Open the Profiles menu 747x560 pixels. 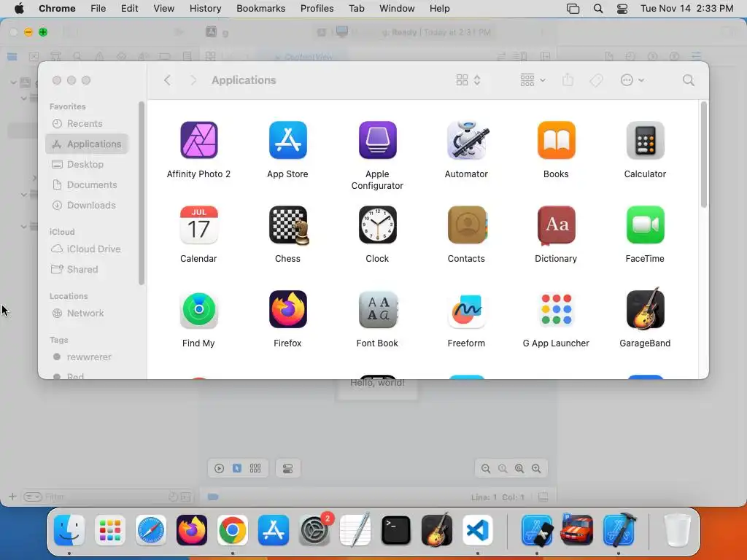click(x=317, y=9)
